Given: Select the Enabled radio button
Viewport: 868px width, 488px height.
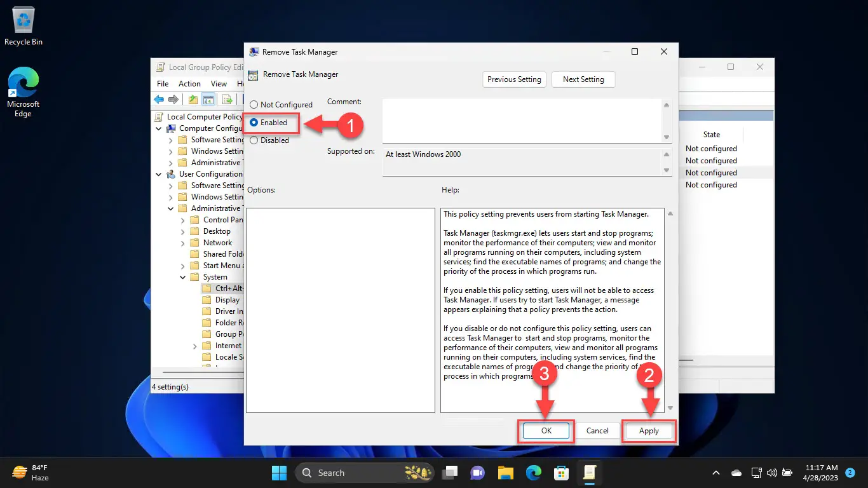Looking at the screenshot, I should click(x=254, y=123).
